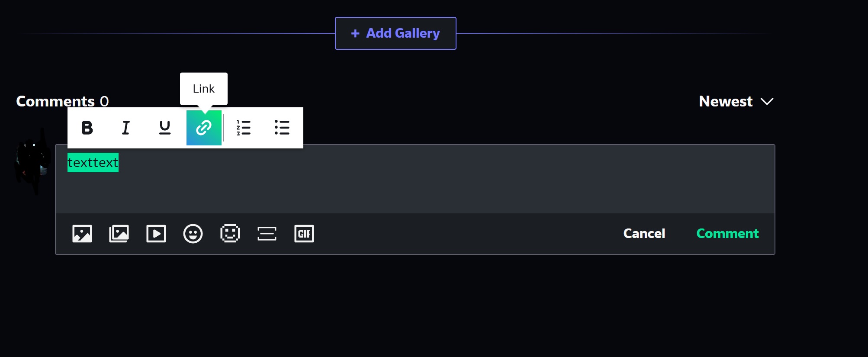
Task: Apply numbered list formatting
Action: click(244, 128)
